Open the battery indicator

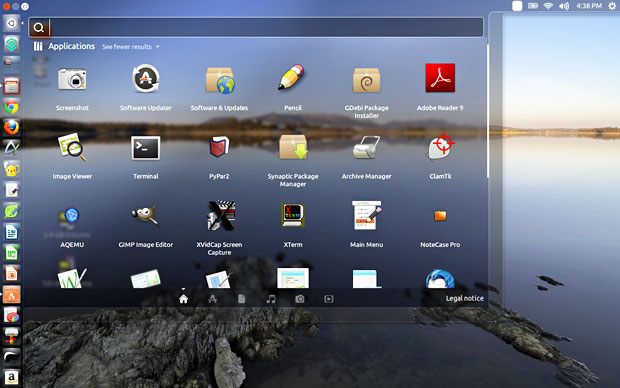pos(533,6)
